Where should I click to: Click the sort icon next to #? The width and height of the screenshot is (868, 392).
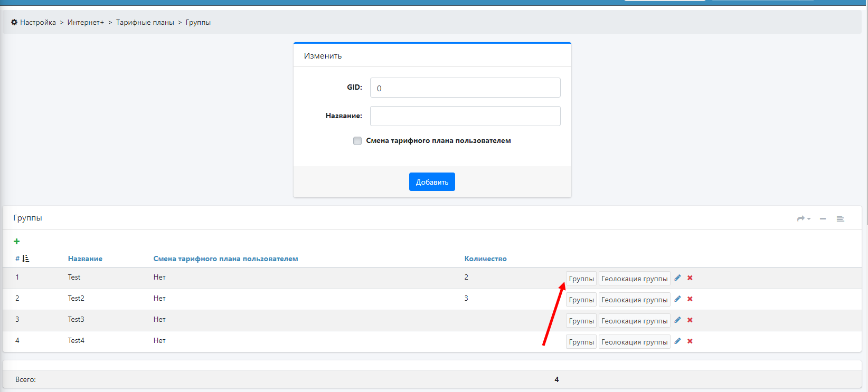click(25, 259)
